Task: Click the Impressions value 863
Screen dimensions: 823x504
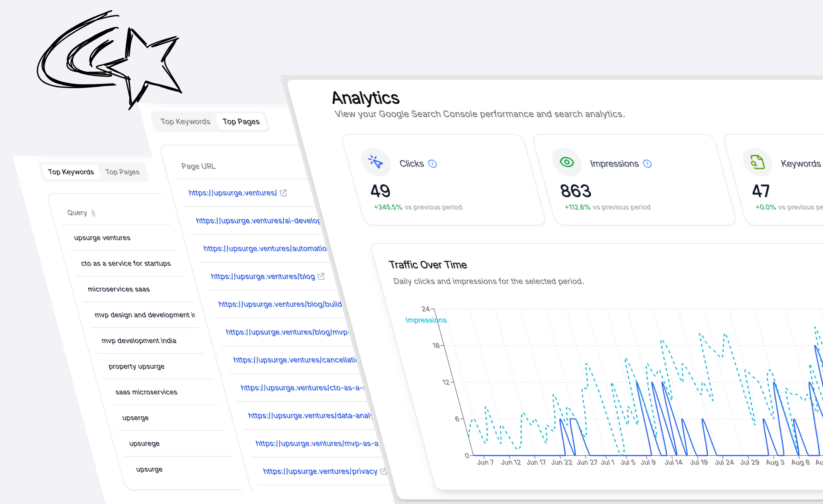Action: 575,191
